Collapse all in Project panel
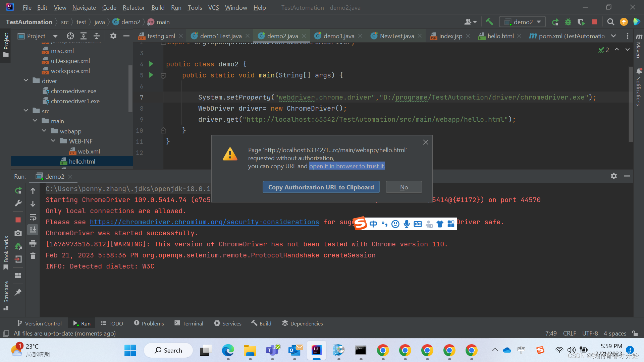 point(97,36)
